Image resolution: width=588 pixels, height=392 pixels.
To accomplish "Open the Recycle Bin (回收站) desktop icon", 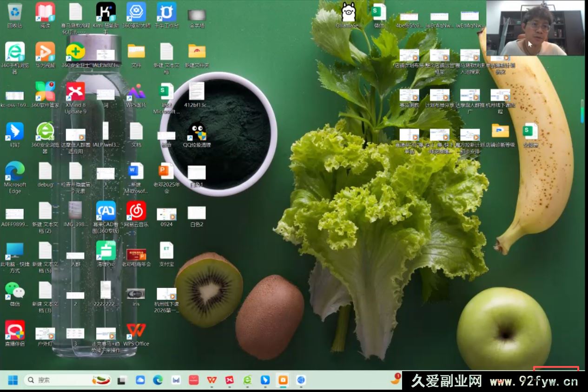I will pos(15,13).
